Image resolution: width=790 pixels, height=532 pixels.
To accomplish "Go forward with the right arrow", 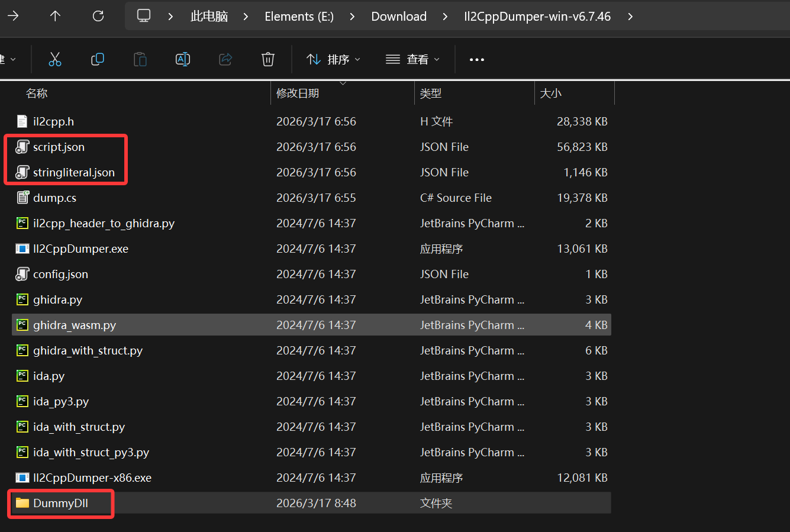I will pyautogui.click(x=13, y=16).
